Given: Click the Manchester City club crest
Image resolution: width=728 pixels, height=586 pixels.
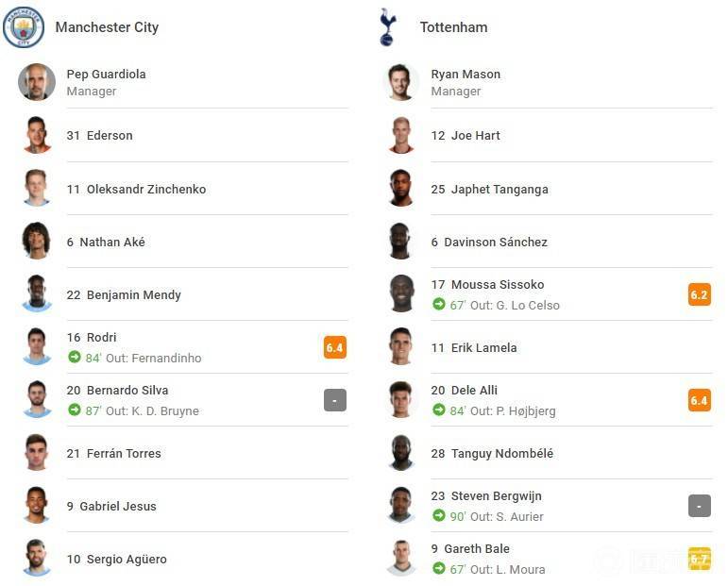Looking at the screenshot, I should pos(24,27).
